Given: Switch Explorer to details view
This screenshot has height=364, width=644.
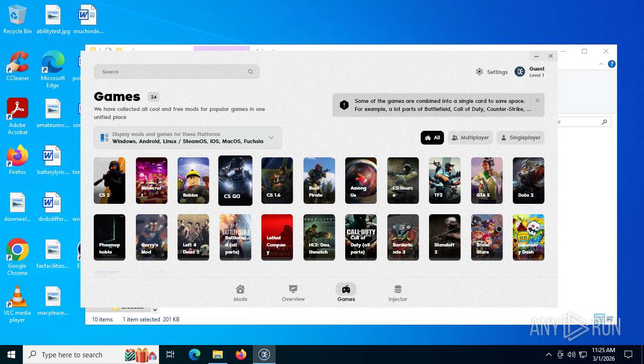Looking at the screenshot, I should point(599,319).
